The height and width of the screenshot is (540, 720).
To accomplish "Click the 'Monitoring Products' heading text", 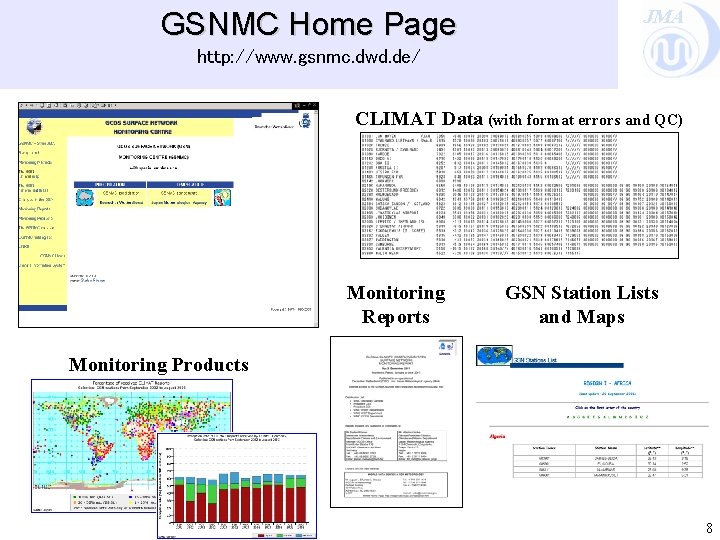I will (x=158, y=365).
